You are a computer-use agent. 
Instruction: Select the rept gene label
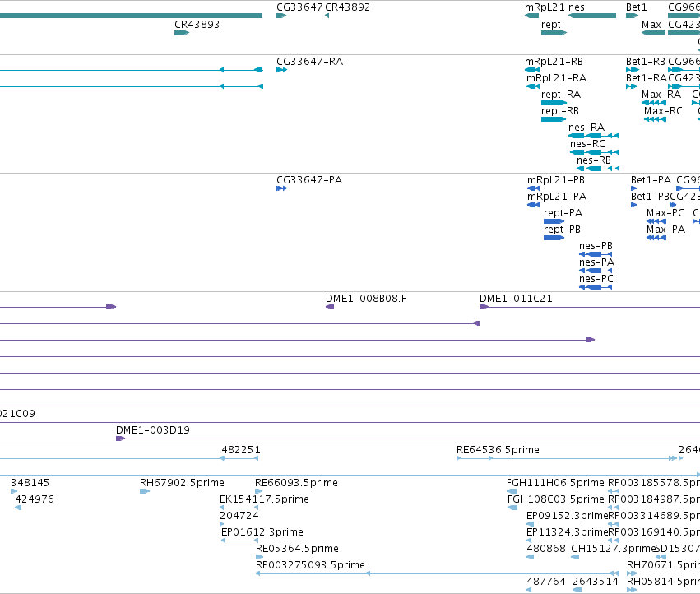550,25
